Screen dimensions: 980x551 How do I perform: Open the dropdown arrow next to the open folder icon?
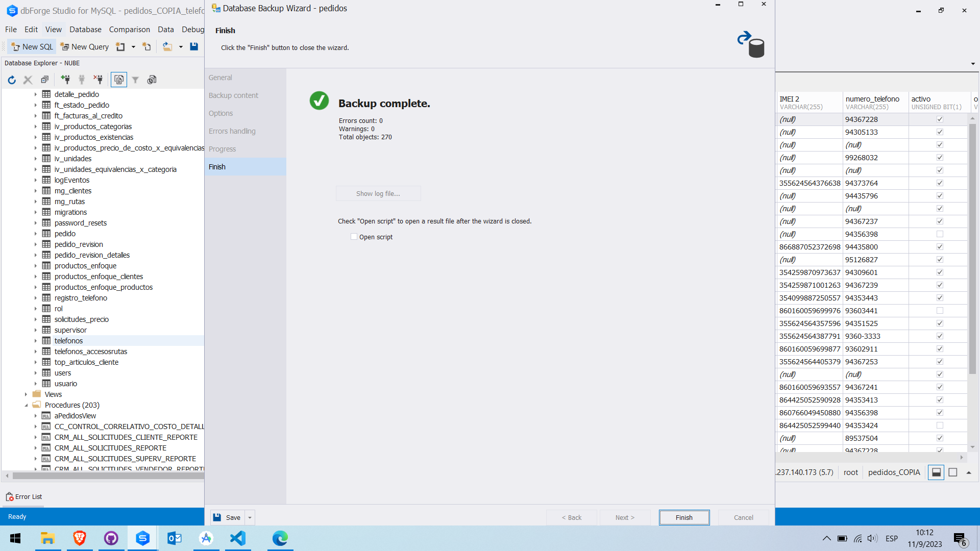pos(181,47)
